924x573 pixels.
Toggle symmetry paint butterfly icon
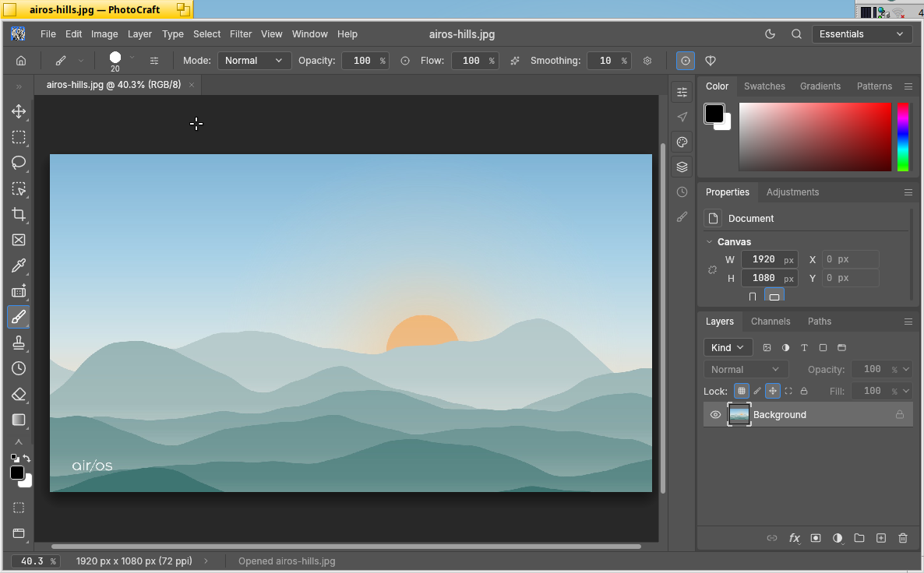point(711,61)
